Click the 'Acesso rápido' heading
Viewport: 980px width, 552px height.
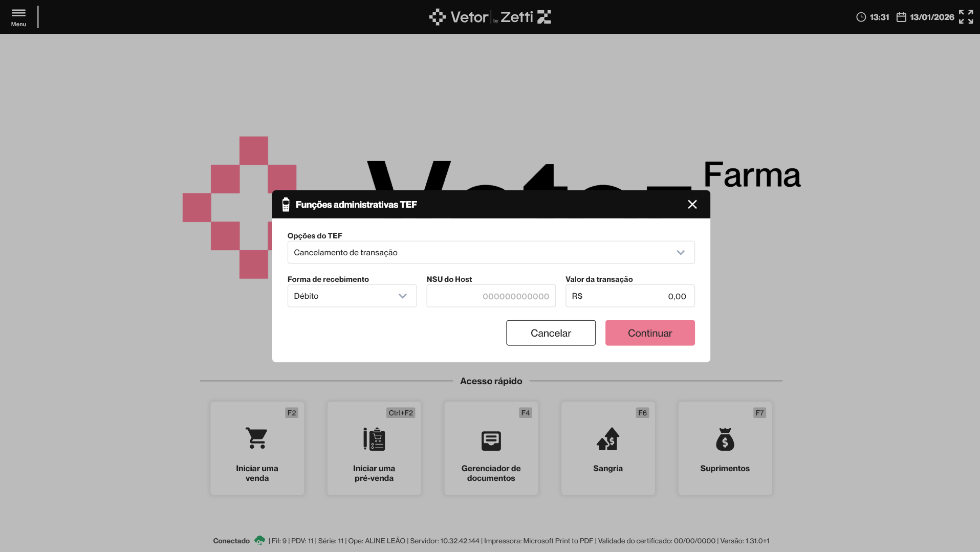coord(491,381)
